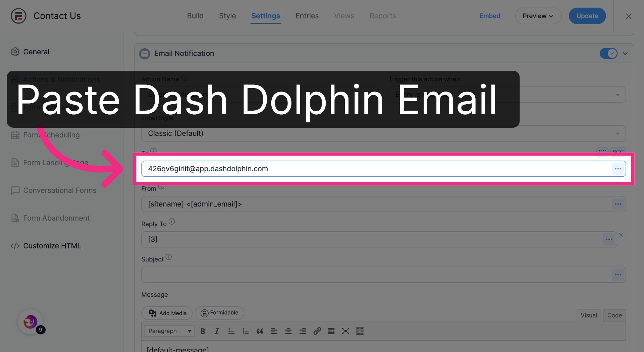Open the Paragraph format dropdown
This screenshot has width=644, height=352.
(169, 331)
